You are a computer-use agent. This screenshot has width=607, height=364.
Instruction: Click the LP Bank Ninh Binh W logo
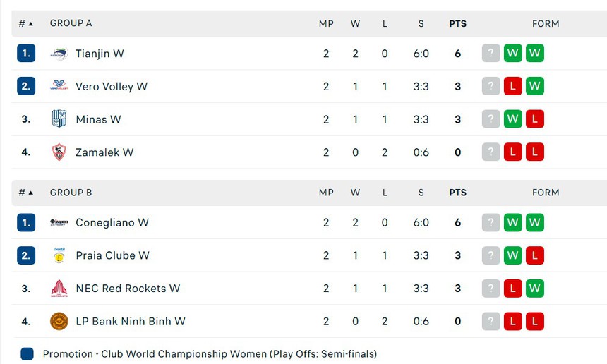pyautogui.click(x=59, y=322)
